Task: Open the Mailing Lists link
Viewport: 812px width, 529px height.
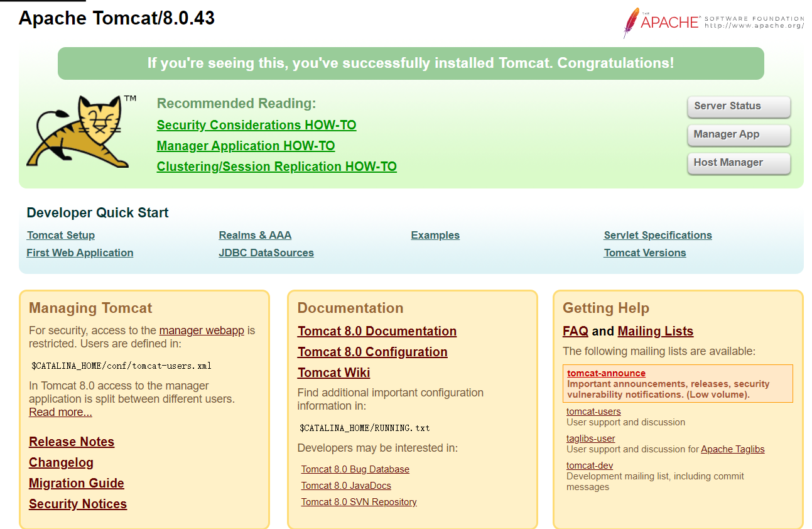Action: pyautogui.click(x=655, y=331)
